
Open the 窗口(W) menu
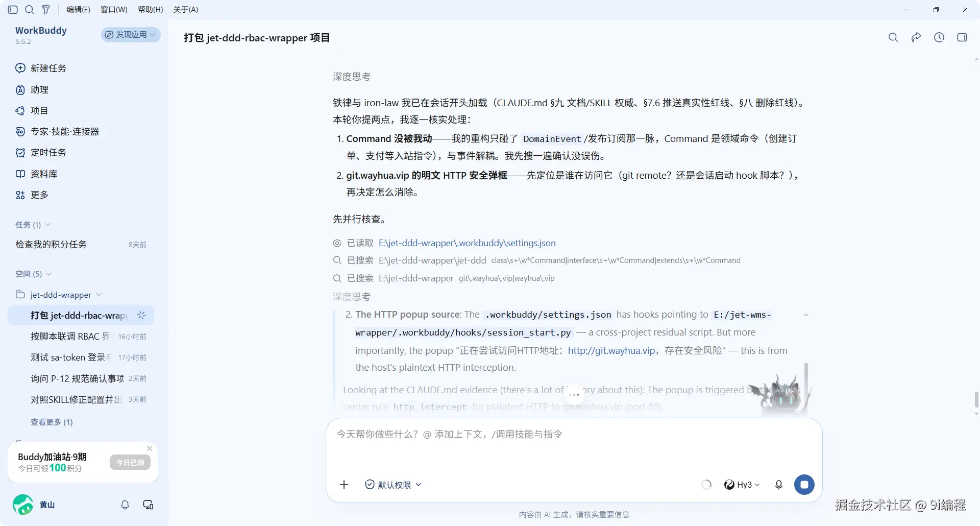pyautogui.click(x=114, y=10)
